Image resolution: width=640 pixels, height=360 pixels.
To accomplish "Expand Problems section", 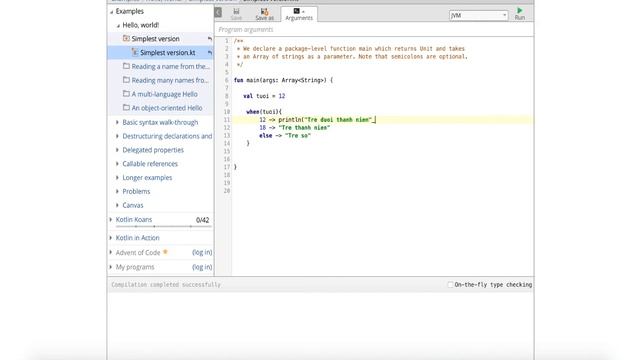I will (x=117, y=191).
